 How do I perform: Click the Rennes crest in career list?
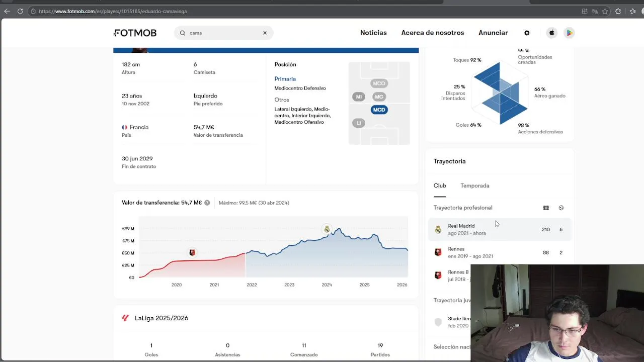tap(438, 252)
